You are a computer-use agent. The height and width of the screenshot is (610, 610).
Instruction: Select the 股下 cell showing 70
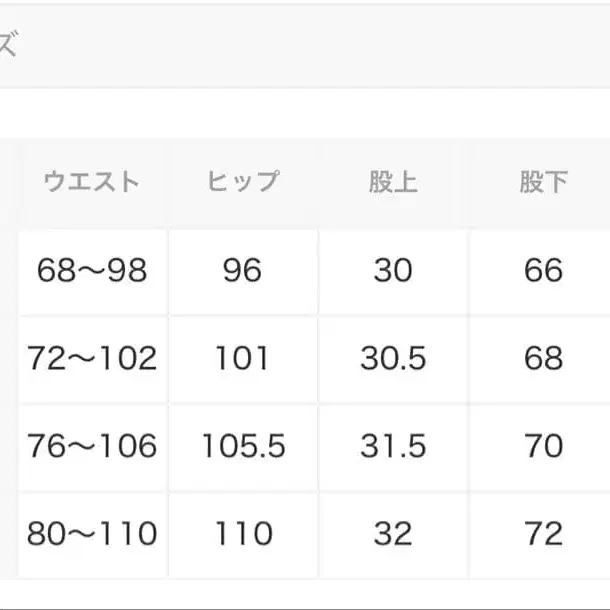(x=543, y=446)
